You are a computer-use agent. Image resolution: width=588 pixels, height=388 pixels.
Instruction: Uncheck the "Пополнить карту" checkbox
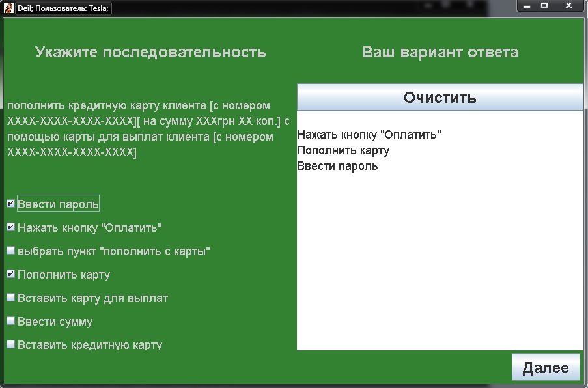point(11,274)
